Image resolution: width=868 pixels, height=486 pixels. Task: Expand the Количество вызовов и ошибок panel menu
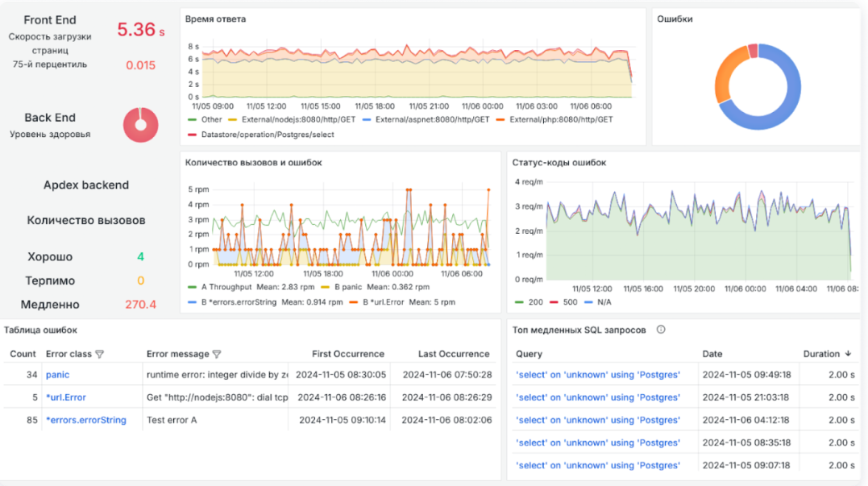click(x=253, y=162)
